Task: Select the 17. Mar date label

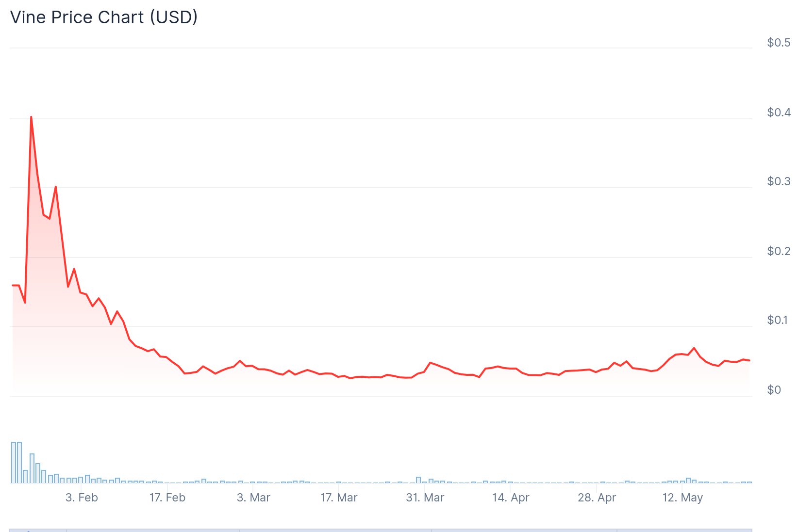Action: tap(339, 498)
